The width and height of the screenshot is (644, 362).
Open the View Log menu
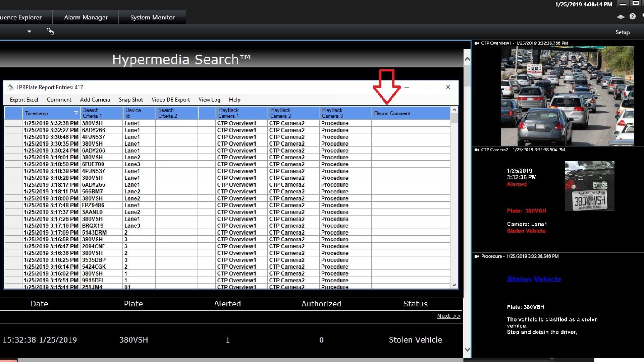(209, 100)
